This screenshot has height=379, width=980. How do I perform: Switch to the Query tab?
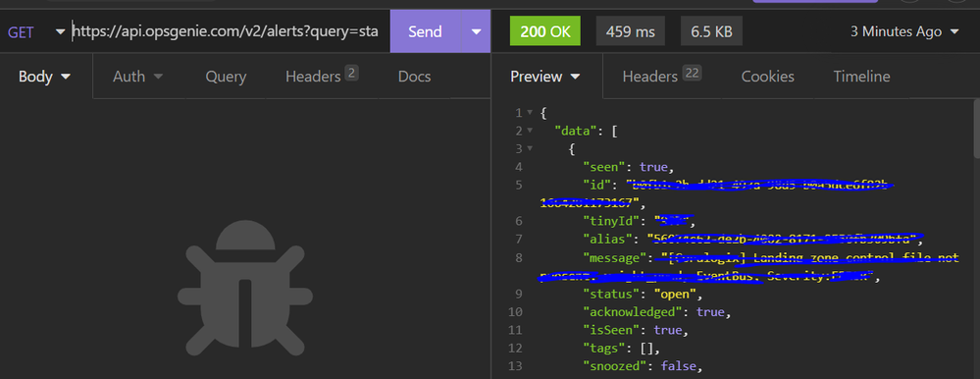[226, 77]
